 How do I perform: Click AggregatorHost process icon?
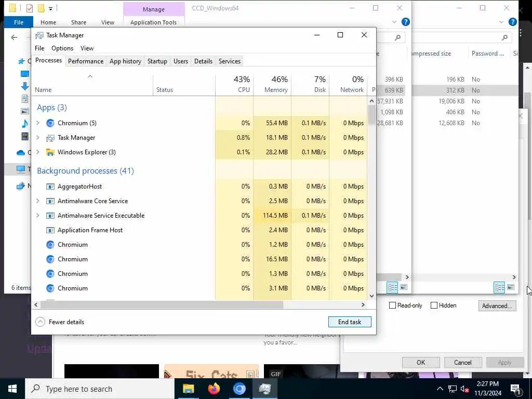pyautogui.click(x=50, y=187)
